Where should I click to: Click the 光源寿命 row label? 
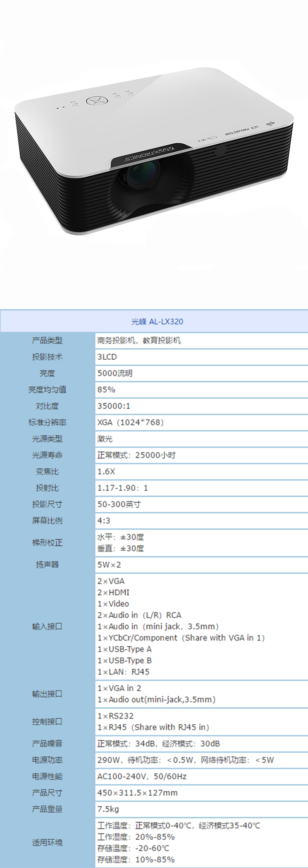click(47, 455)
